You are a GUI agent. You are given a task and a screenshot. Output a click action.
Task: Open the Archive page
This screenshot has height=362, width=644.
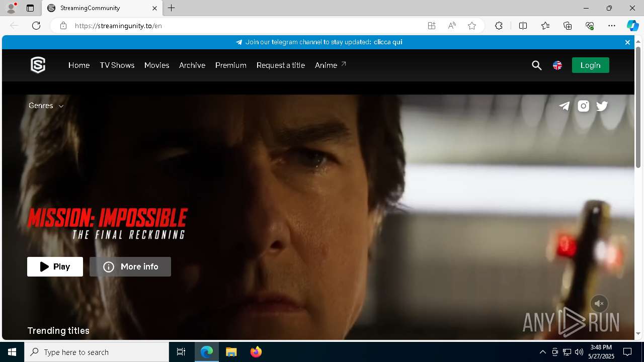[192, 65]
